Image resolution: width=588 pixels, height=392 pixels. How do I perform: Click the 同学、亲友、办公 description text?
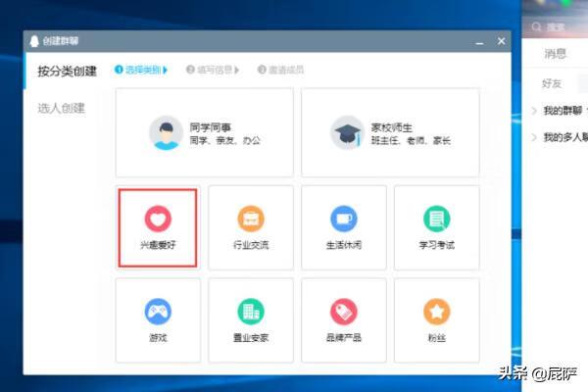coord(225,141)
